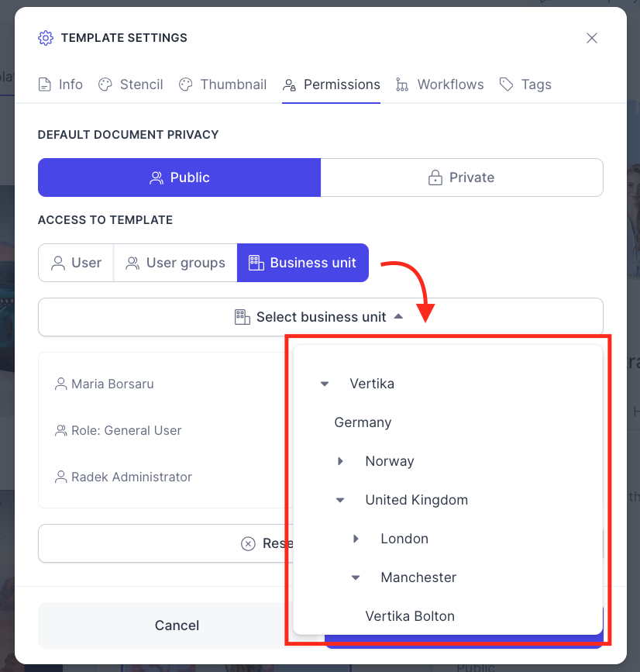Switch access type to User groups
The width and height of the screenshot is (640, 672).
pyautogui.click(x=175, y=263)
